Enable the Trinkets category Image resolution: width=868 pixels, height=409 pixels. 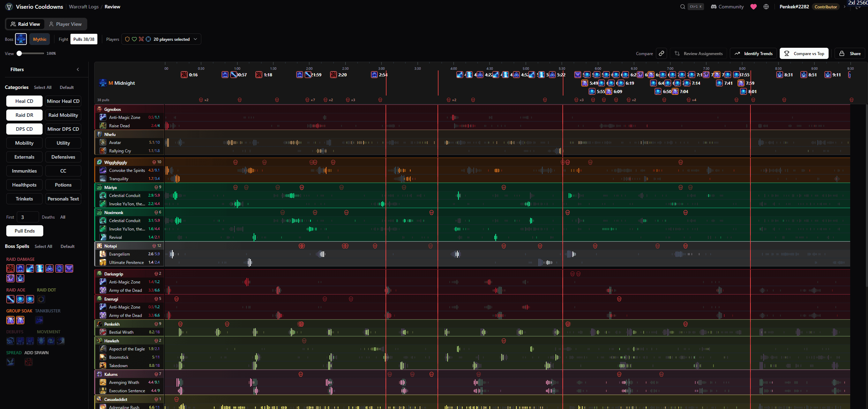[x=24, y=199]
